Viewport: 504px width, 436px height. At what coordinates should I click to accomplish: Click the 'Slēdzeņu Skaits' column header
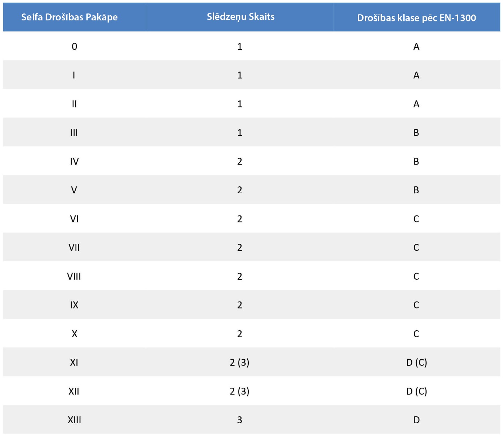point(240,17)
